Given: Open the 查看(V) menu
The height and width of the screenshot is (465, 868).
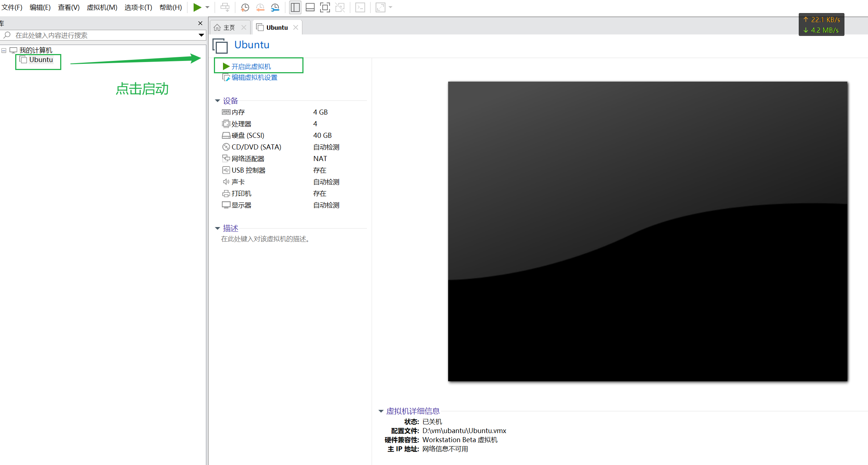Looking at the screenshot, I should [69, 7].
